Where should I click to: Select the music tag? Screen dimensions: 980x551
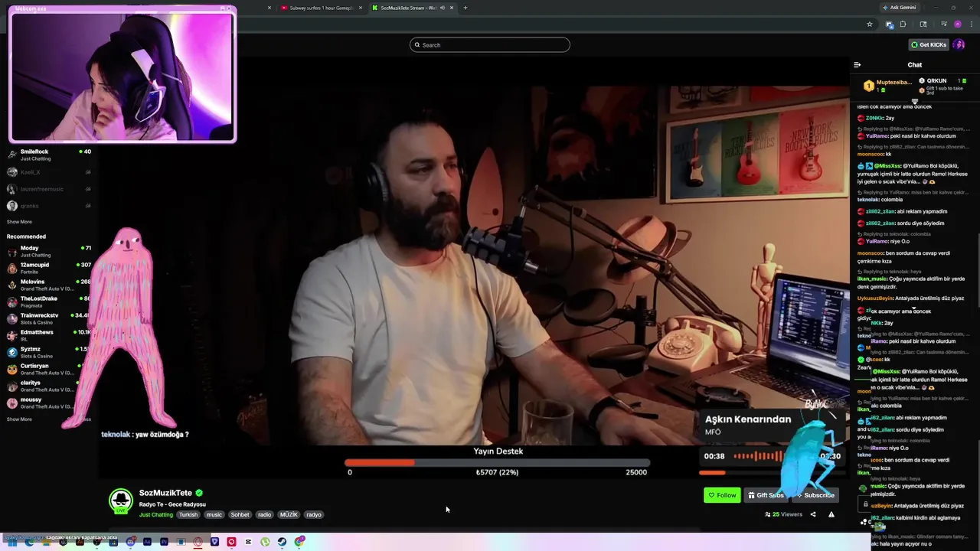tap(214, 515)
